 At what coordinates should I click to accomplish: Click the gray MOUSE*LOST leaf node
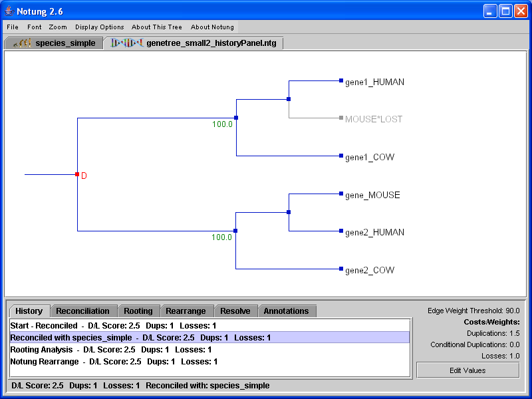click(341, 118)
